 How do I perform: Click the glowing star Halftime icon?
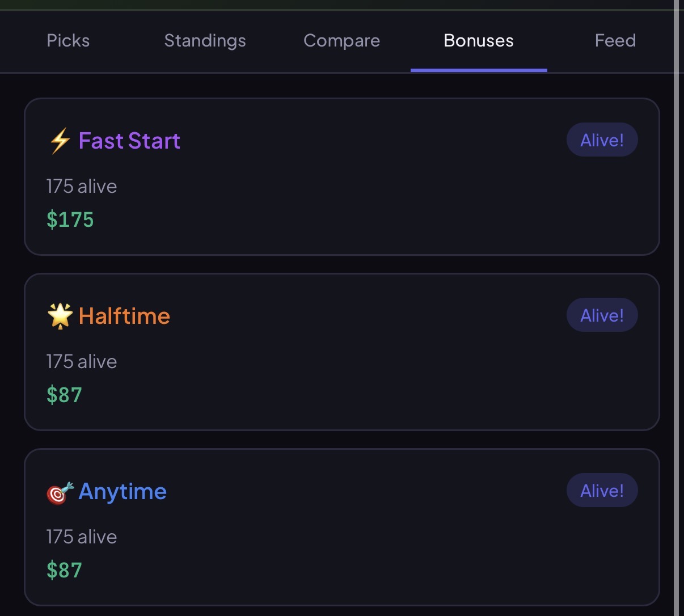click(x=60, y=317)
